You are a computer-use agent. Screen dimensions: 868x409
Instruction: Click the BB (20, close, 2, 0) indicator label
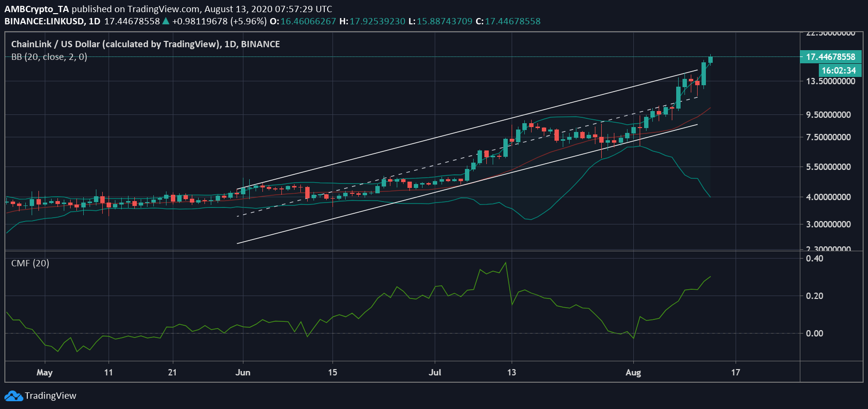click(49, 57)
